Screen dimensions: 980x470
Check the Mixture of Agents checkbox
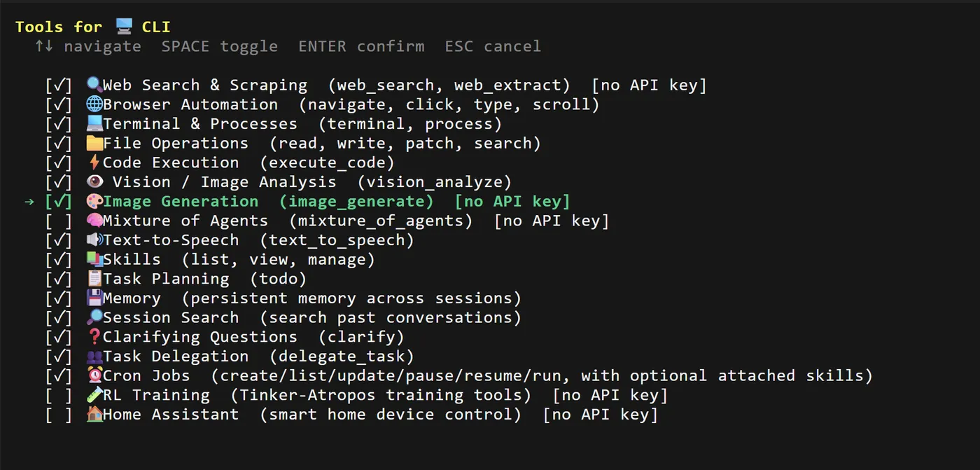point(59,221)
